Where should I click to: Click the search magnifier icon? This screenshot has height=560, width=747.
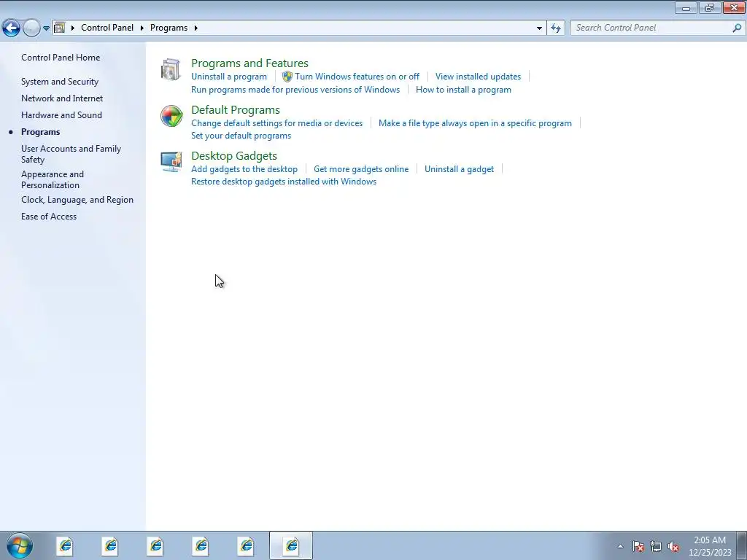click(737, 28)
